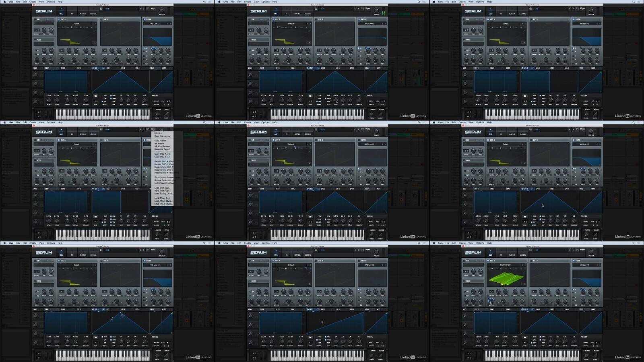644x362 pixels.
Task: Open the Options menu in bottom-left frame's menu bar
Action: pos(51,243)
